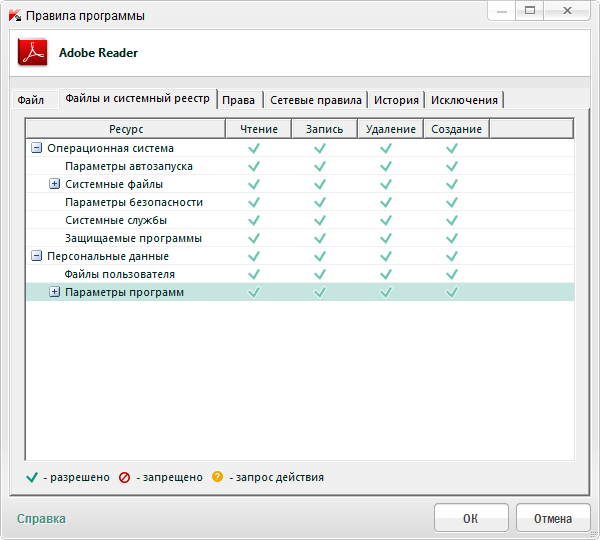Select the Системные файлы row label
Image resolution: width=600 pixels, height=540 pixels.
(x=114, y=184)
